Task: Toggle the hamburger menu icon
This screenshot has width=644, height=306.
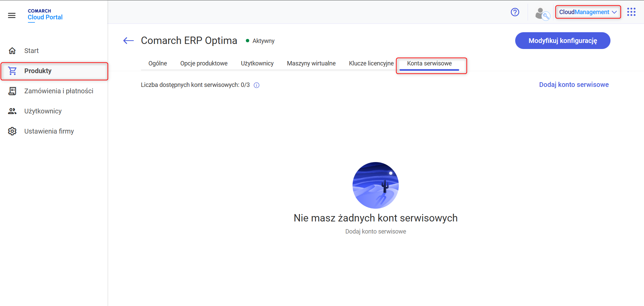Action: (x=12, y=15)
